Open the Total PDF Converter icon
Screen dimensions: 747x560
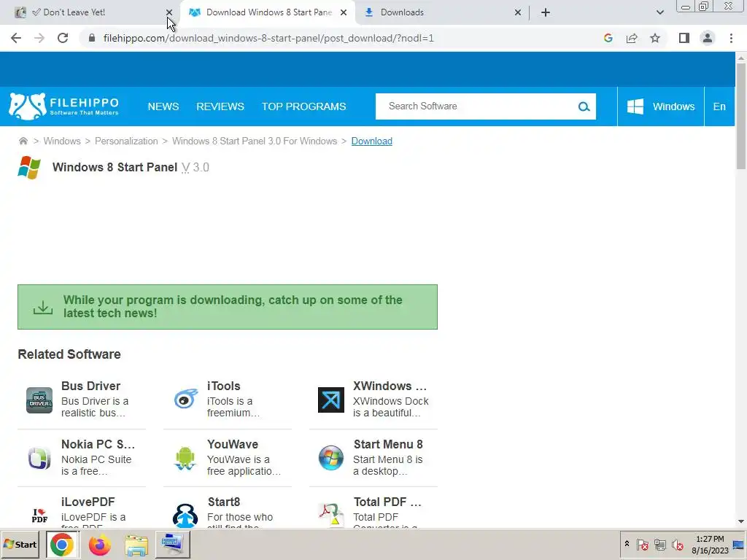(x=331, y=516)
